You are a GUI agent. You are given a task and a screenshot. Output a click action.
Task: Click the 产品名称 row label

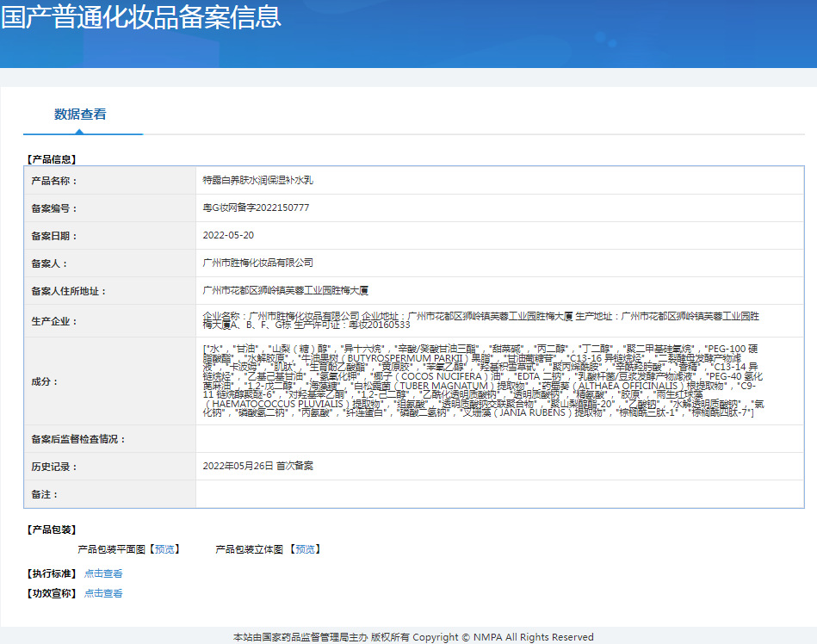click(x=54, y=181)
